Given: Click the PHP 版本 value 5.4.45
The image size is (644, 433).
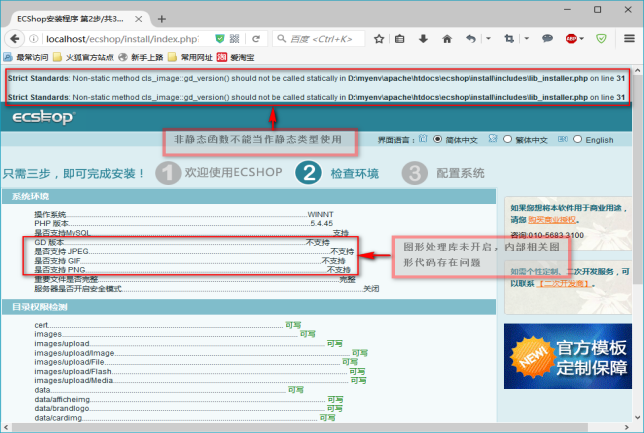Looking at the screenshot, I should [322, 223].
